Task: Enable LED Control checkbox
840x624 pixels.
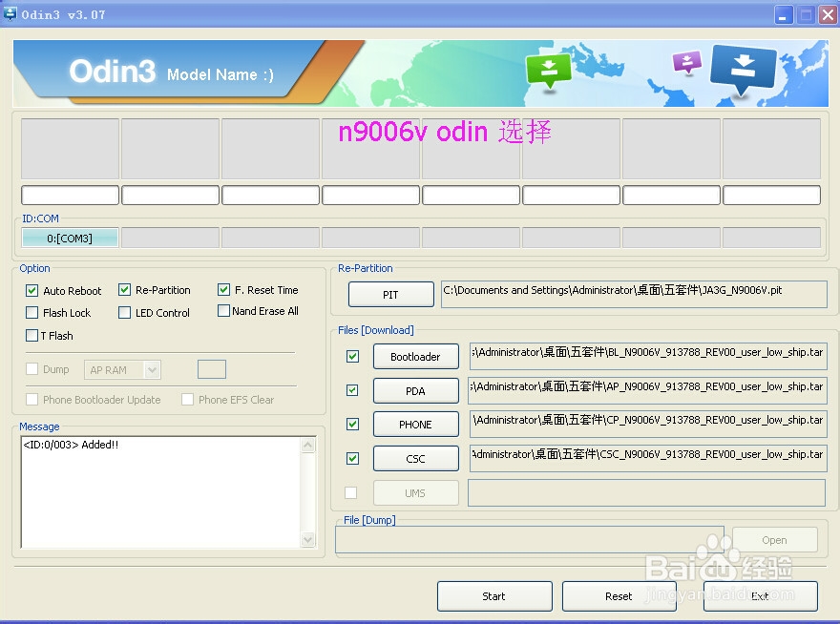Action: pyautogui.click(x=124, y=312)
